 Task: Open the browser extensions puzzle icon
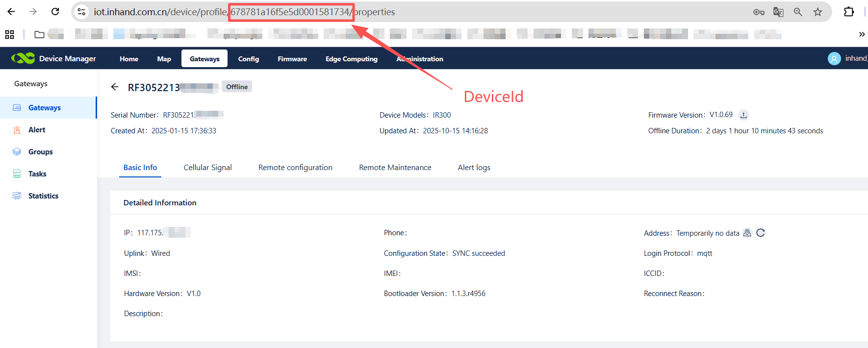tap(849, 12)
